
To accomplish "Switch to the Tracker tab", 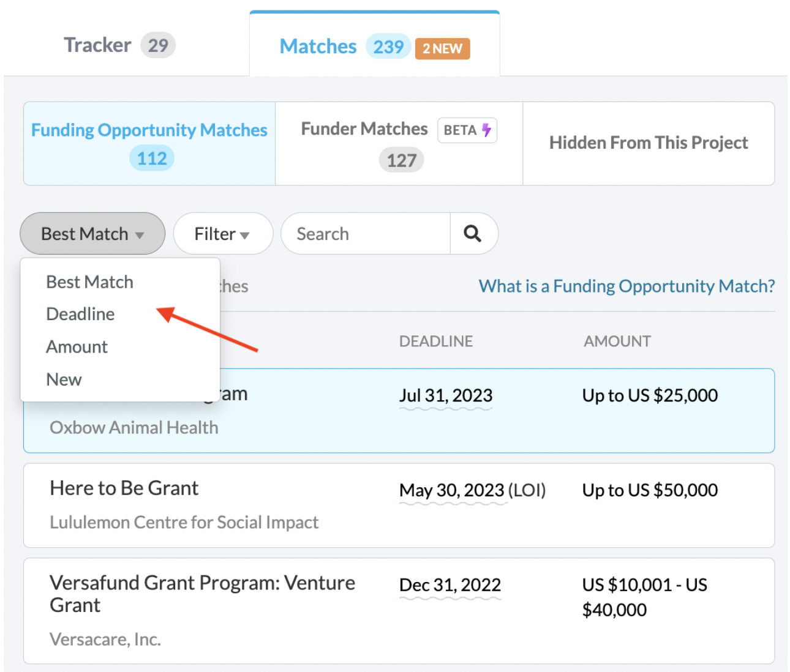I will (x=98, y=45).
